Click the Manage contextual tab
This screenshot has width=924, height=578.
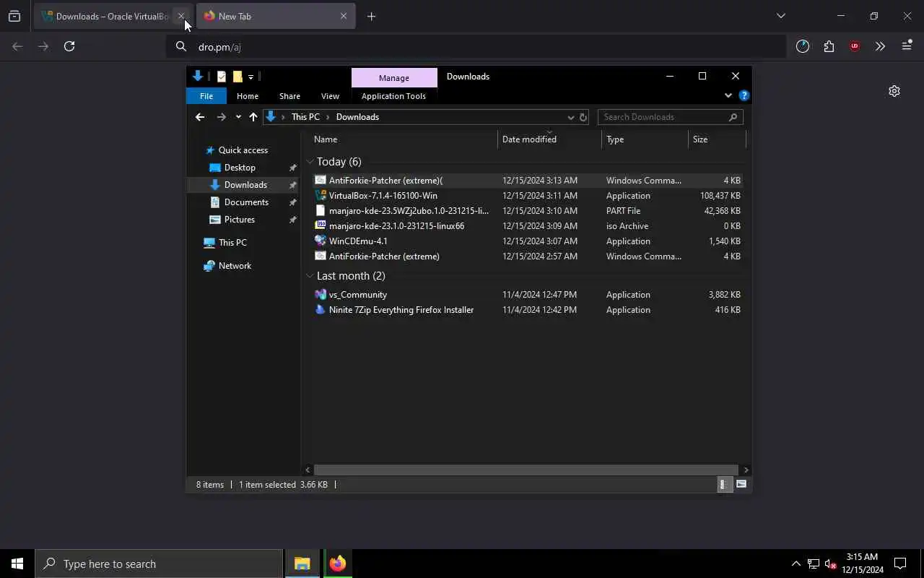coord(394,78)
